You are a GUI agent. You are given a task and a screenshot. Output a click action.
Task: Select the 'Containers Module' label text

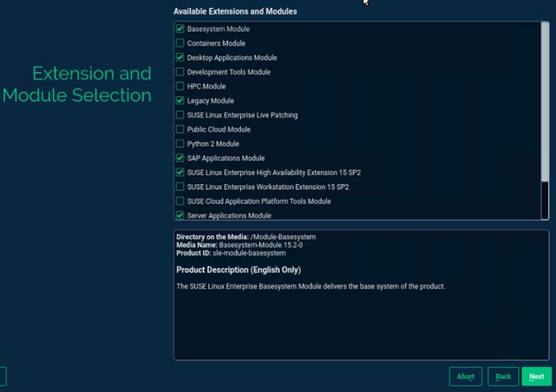[x=216, y=43]
